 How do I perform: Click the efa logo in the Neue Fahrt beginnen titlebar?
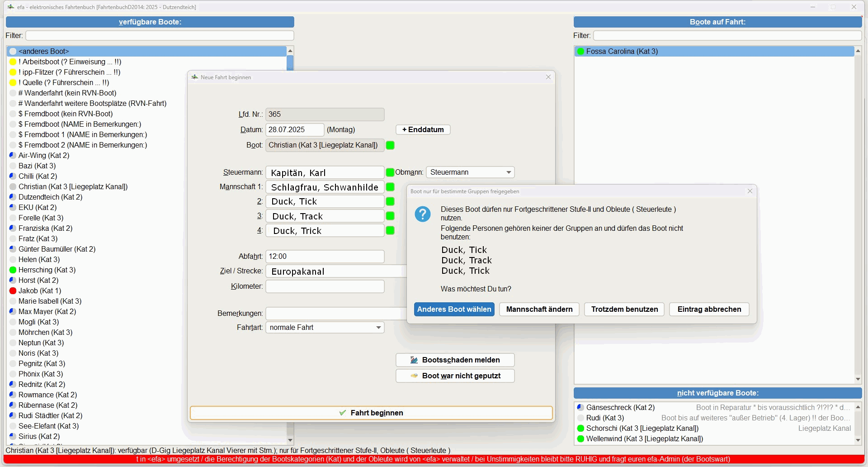point(194,77)
